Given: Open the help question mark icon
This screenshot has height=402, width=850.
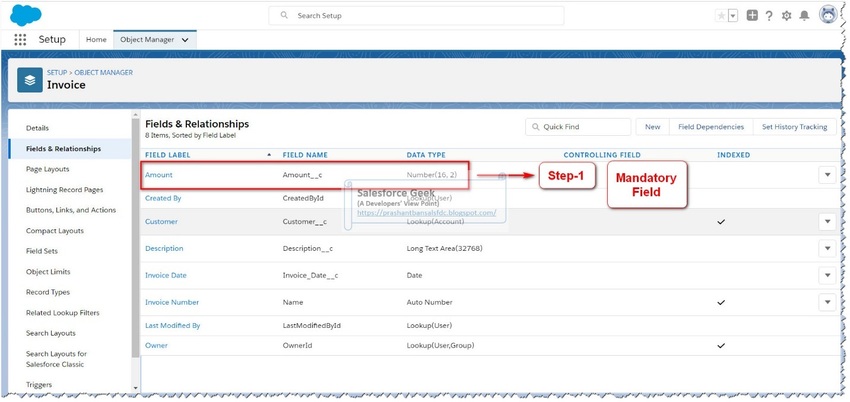Looking at the screenshot, I should 769,16.
